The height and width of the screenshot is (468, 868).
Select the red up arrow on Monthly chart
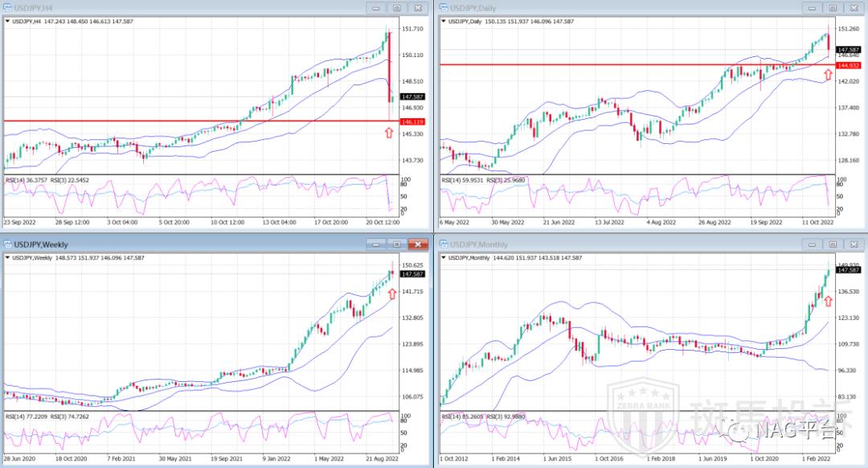pos(829,302)
